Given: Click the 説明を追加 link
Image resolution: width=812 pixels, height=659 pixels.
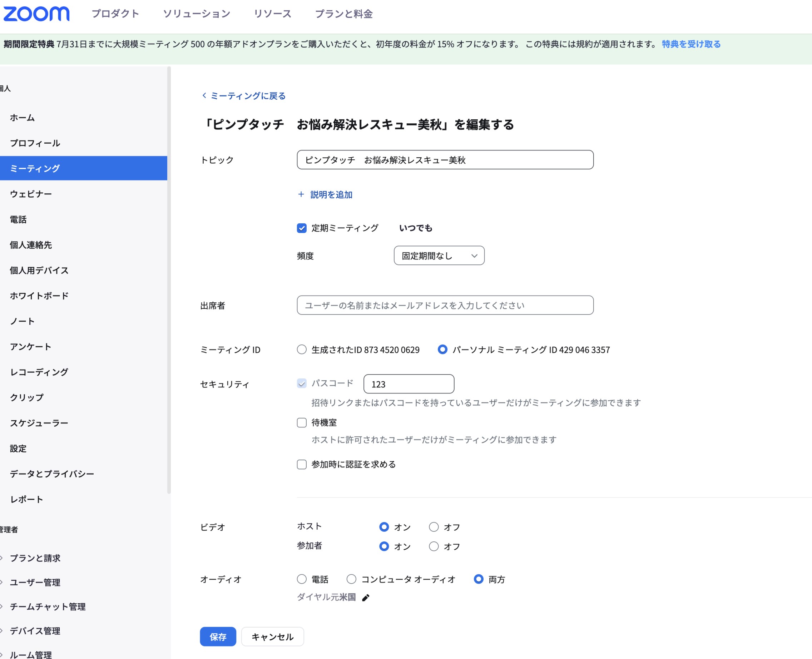Looking at the screenshot, I should pos(331,195).
